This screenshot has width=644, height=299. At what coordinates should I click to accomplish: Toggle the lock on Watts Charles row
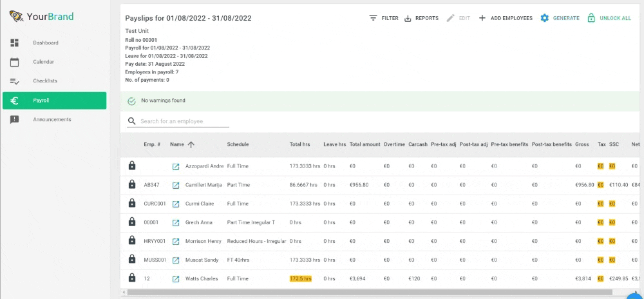[132, 278]
